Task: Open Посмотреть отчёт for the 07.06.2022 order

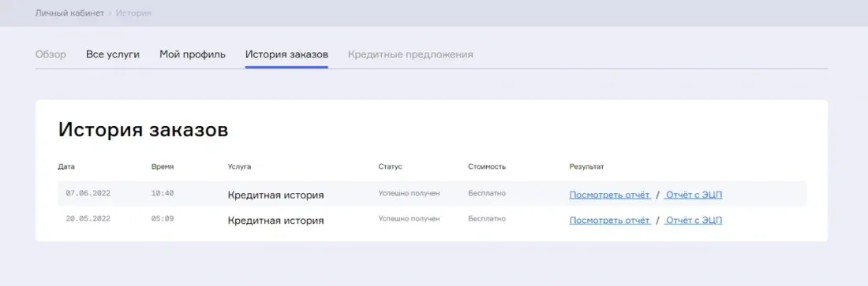Action: pos(610,195)
